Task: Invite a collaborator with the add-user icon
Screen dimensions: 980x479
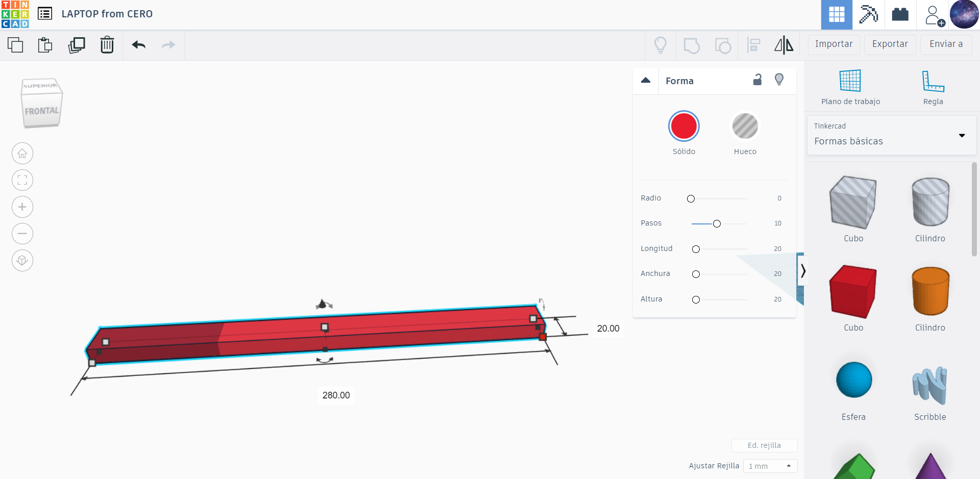Action: pyautogui.click(x=935, y=16)
